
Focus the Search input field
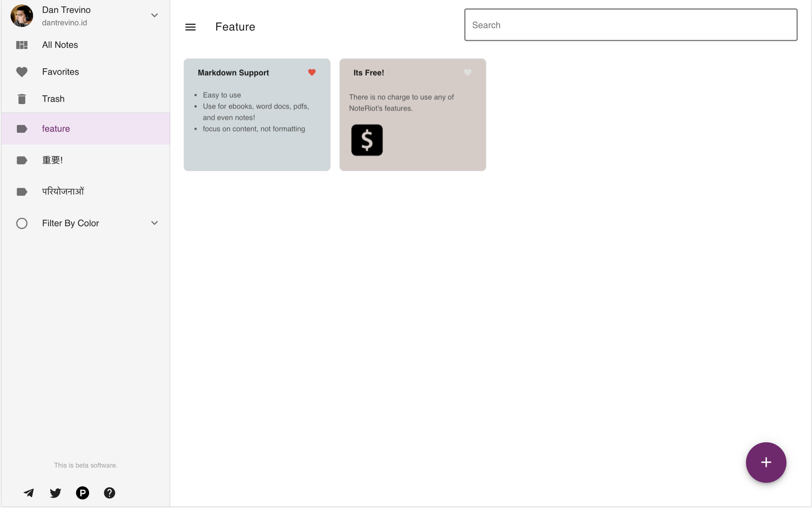[x=630, y=25]
